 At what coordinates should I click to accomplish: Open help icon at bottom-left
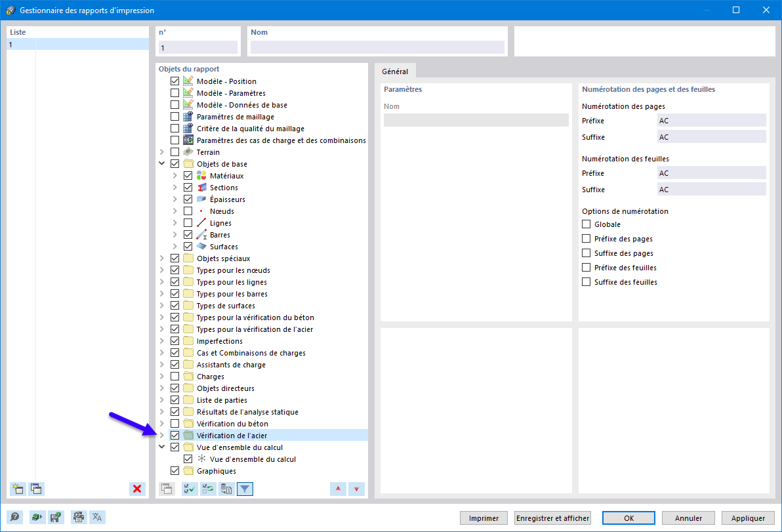coord(15,517)
